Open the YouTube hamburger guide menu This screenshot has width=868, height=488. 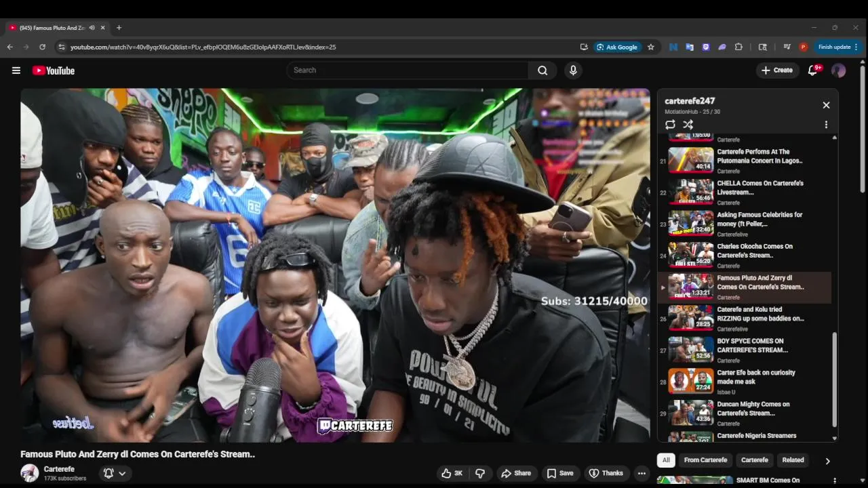coord(16,70)
